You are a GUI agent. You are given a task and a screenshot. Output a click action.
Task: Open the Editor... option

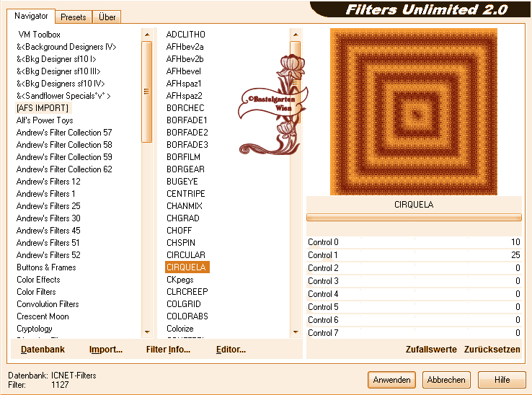click(231, 350)
